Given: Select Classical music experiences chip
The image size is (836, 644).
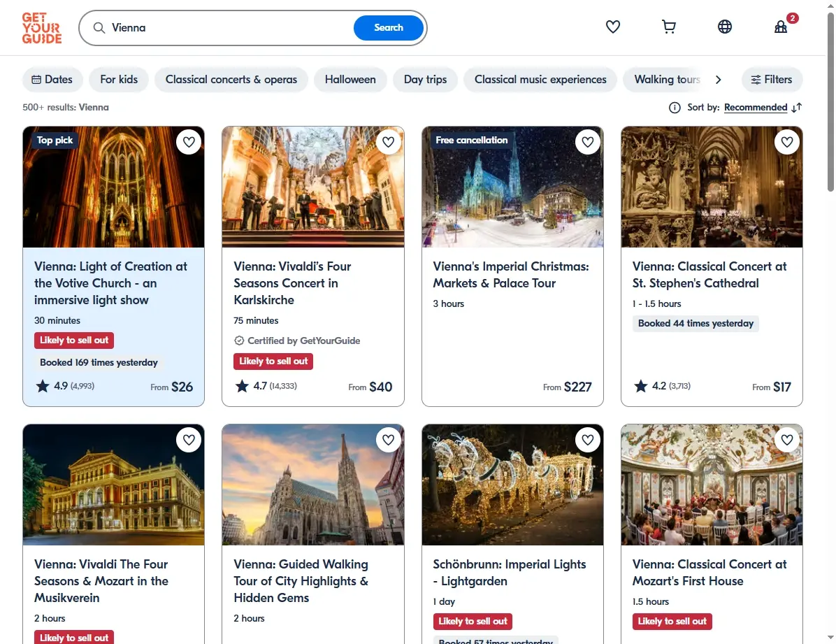Looking at the screenshot, I should pyautogui.click(x=540, y=80).
